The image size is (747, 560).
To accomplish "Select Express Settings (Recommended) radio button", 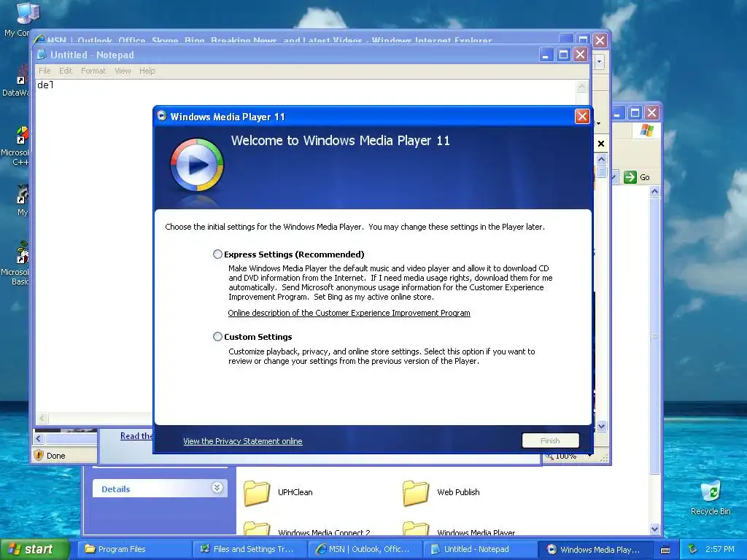I will coord(217,254).
